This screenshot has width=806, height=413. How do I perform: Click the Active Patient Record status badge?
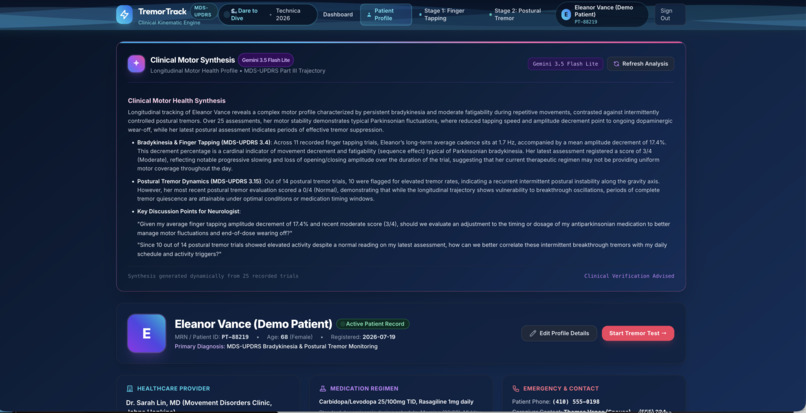point(373,324)
